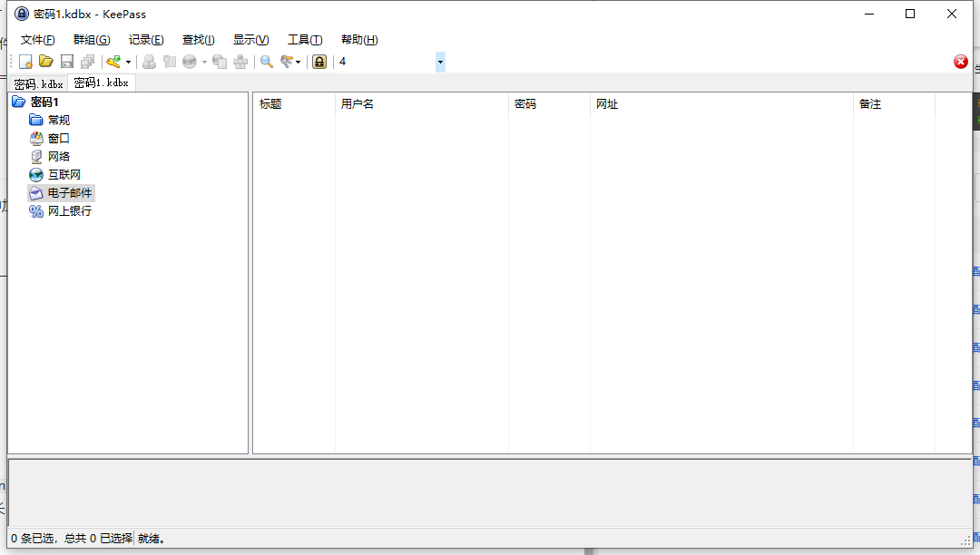This screenshot has height=555, width=980.
Task: Save the database with the floppy disk icon
Action: [67, 61]
